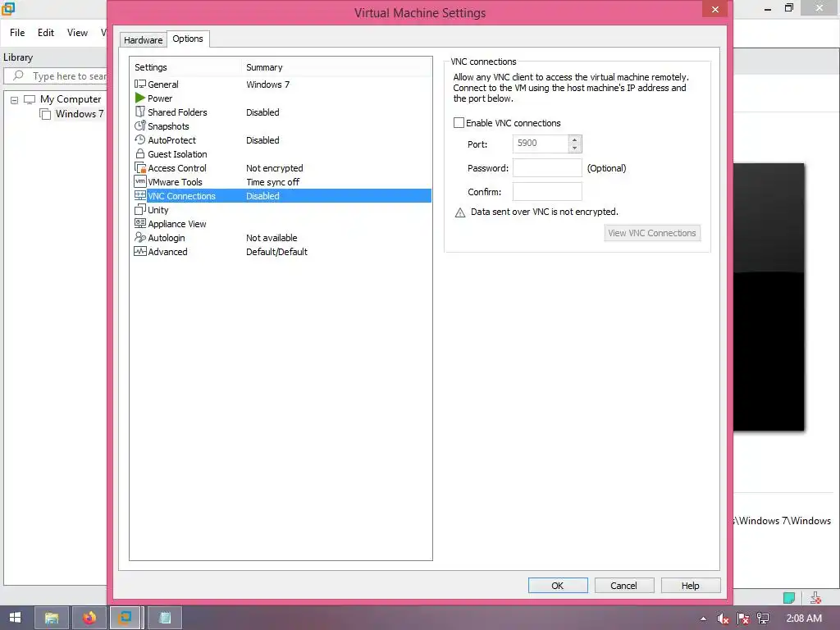Image resolution: width=840 pixels, height=630 pixels.
Task: Click the Windows 7 VM preview thumbnail
Action: click(x=769, y=297)
